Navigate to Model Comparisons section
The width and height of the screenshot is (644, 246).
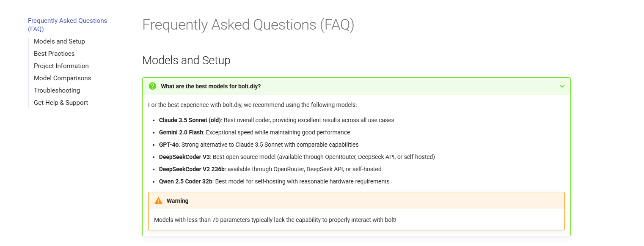pyautogui.click(x=63, y=78)
